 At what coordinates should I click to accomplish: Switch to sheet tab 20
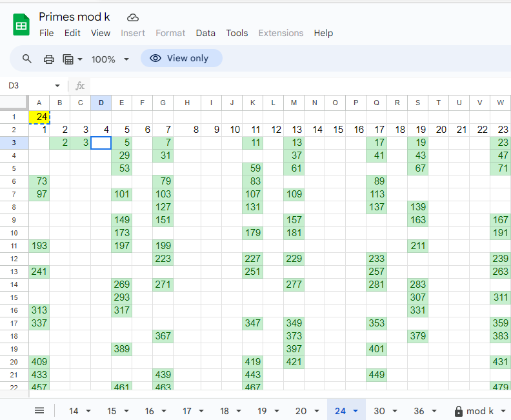pyautogui.click(x=301, y=411)
